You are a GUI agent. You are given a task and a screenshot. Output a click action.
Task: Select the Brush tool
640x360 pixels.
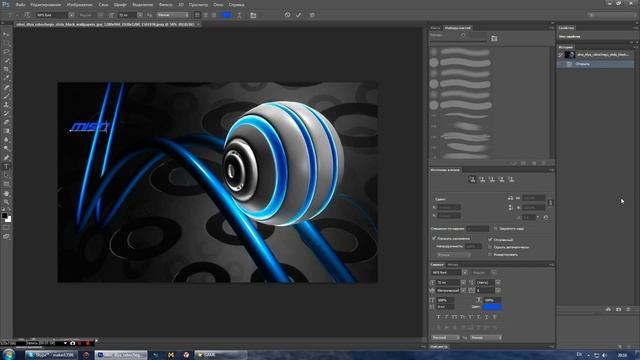[x=6, y=96]
